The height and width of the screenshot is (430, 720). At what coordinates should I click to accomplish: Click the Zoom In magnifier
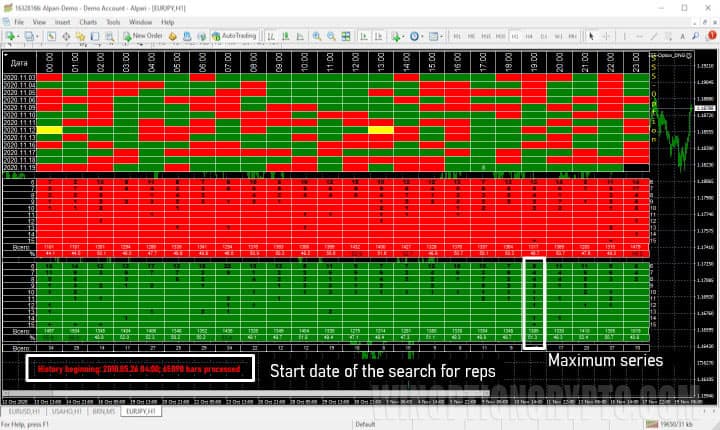[316, 35]
